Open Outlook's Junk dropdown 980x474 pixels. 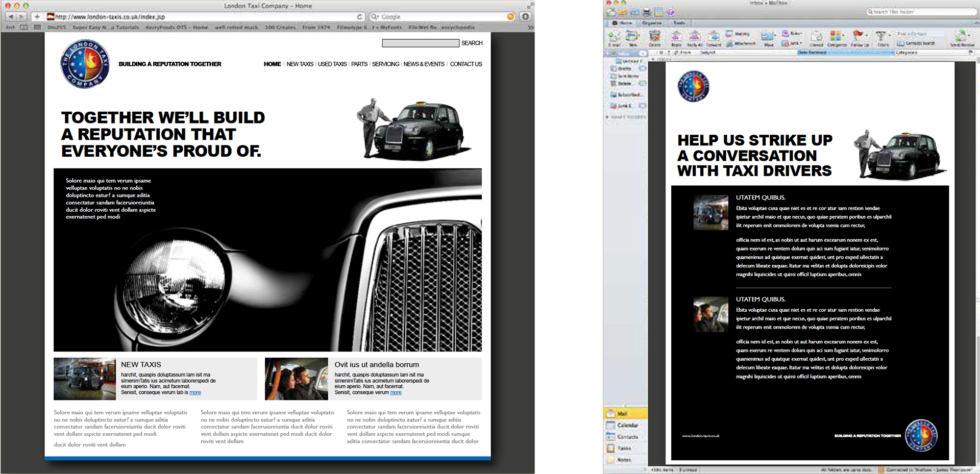click(x=791, y=43)
